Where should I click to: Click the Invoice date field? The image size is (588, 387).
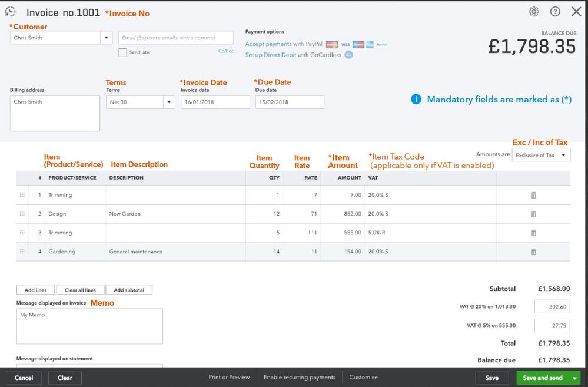[x=215, y=102]
